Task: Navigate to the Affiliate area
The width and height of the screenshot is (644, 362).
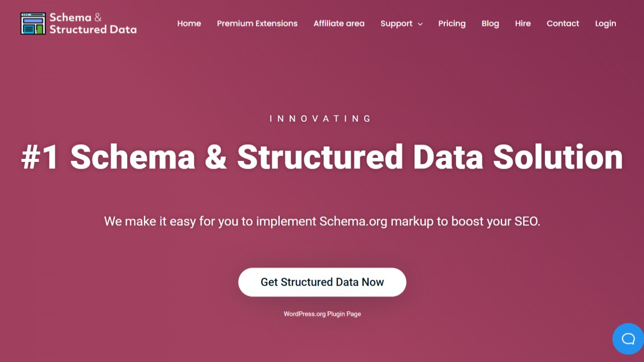Action: point(339,23)
